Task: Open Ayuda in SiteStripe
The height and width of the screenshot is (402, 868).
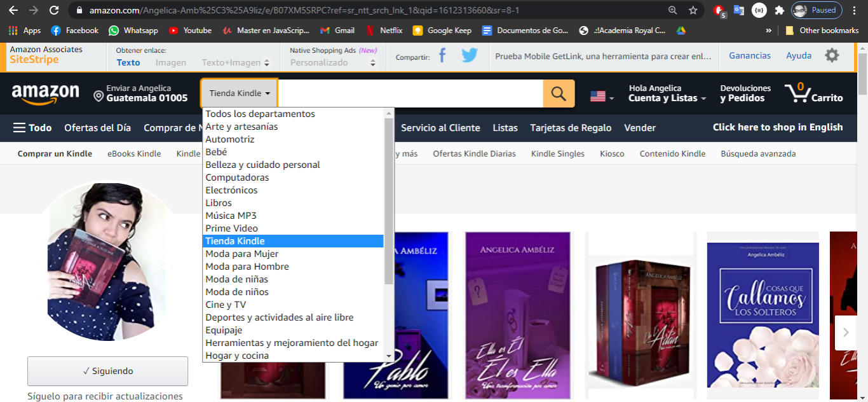Action: coord(799,55)
